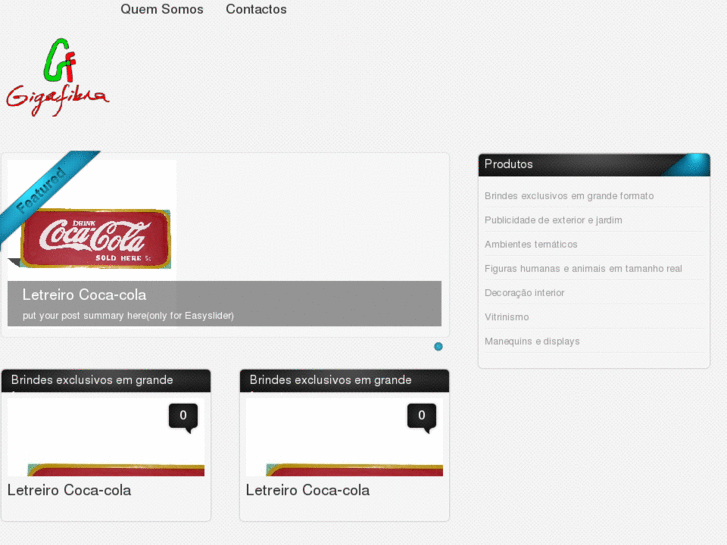This screenshot has width=727, height=545.
Task: Open Ambientes temáticos category
Action: 531,244
